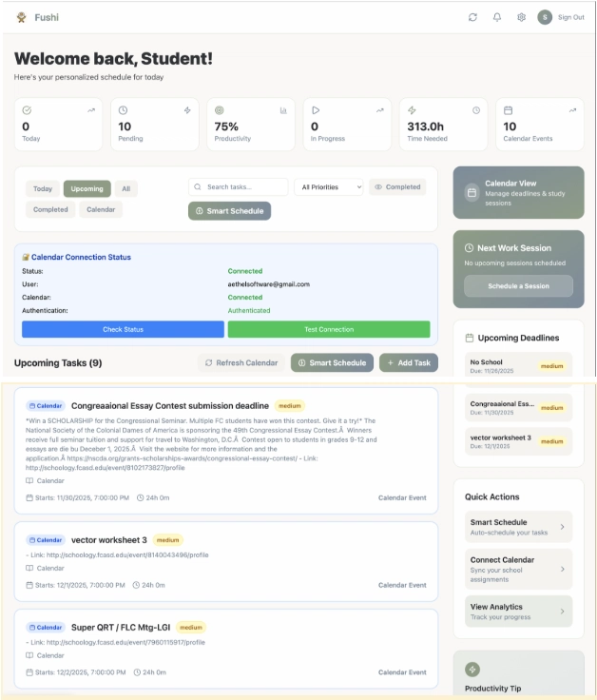Click the Productivity Tip sparkle icon
Screen dimensions: 597x700
click(472, 670)
